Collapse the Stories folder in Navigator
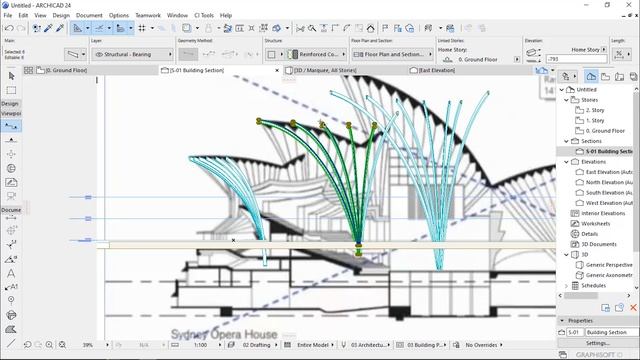This screenshot has width=640, height=360. 567,100
